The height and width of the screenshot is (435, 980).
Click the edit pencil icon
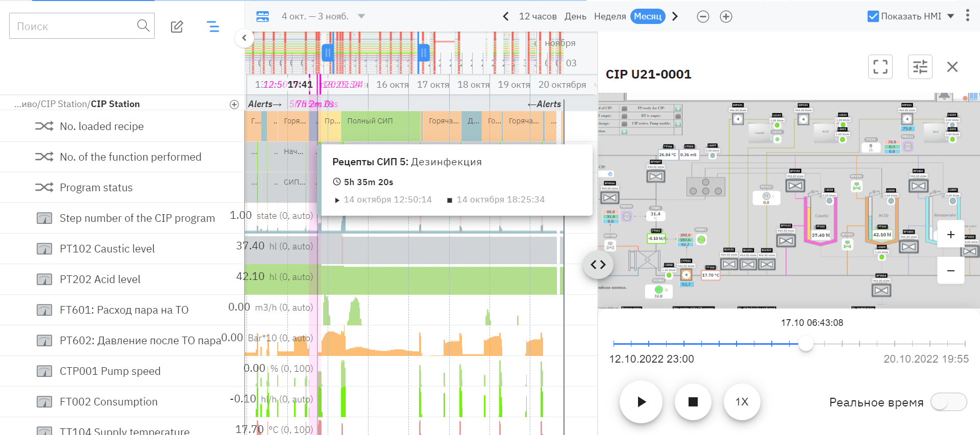(177, 27)
